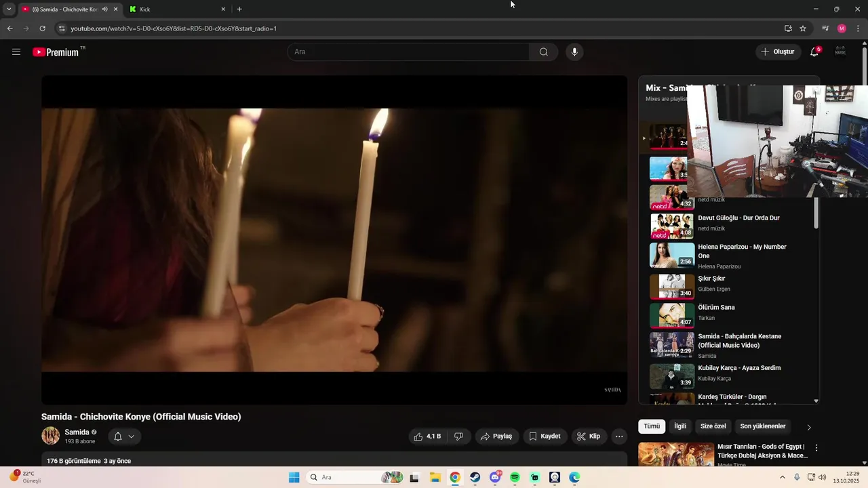Select the Tümü filter chip
The width and height of the screenshot is (868, 488).
(652, 426)
